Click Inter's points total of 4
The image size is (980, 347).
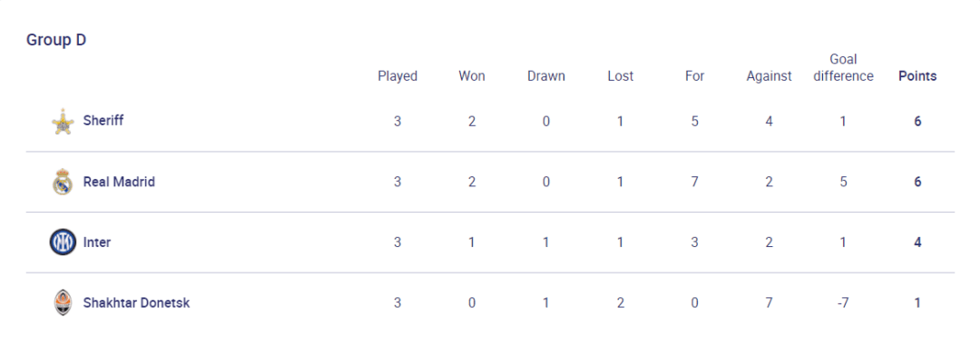(917, 242)
